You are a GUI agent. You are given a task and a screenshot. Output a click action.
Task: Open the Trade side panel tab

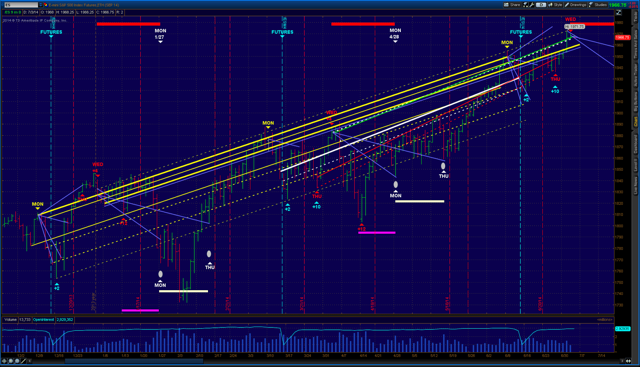636,16
